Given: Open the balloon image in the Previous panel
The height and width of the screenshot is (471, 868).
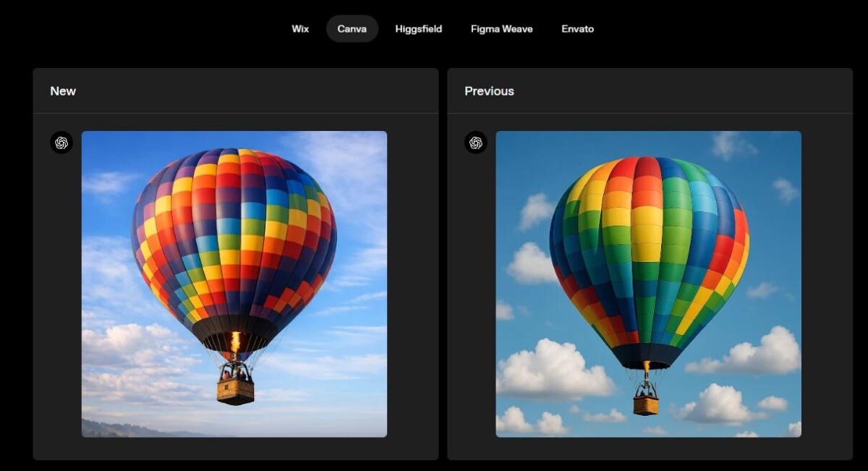Looking at the screenshot, I should coord(648,282).
